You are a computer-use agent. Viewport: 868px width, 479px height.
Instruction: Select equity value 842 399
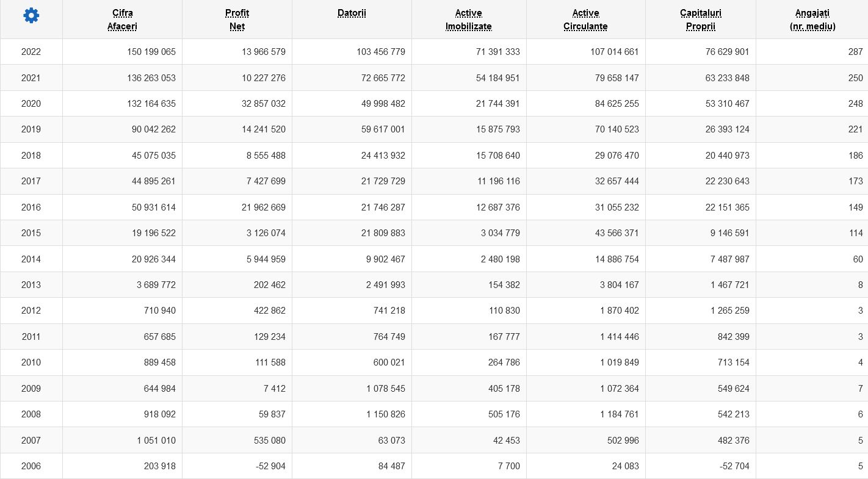pyautogui.click(x=734, y=336)
